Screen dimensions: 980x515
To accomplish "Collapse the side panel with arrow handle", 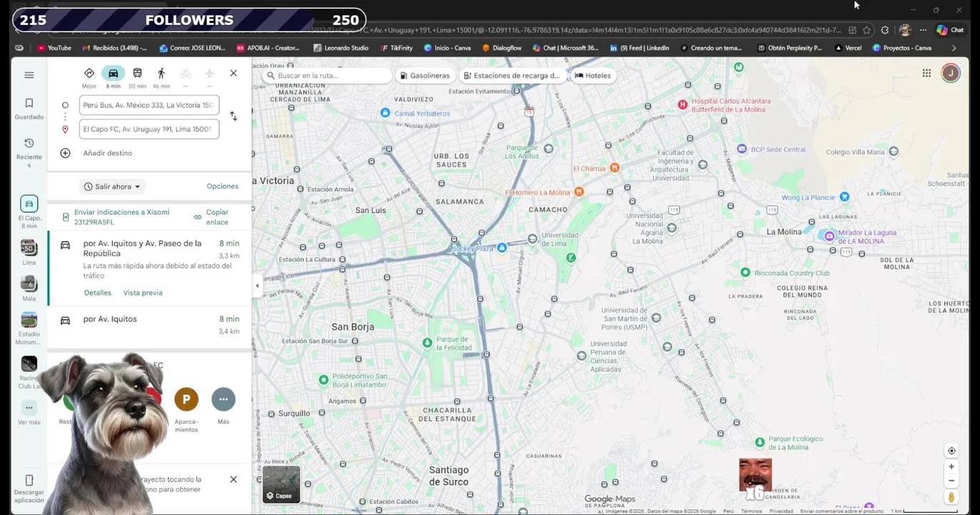I will point(257,285).
